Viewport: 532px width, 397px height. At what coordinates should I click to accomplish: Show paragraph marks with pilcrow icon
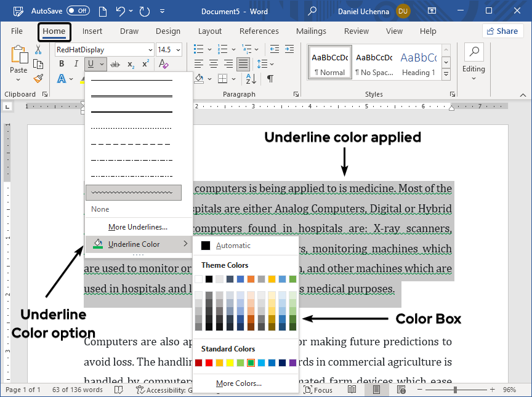pos(270,79)
